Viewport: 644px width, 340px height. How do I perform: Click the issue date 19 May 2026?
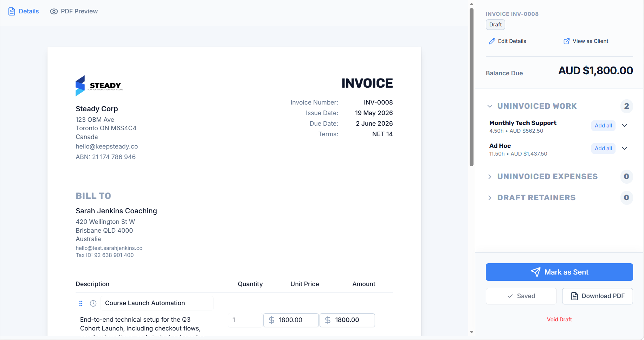[x=374, y=113]
